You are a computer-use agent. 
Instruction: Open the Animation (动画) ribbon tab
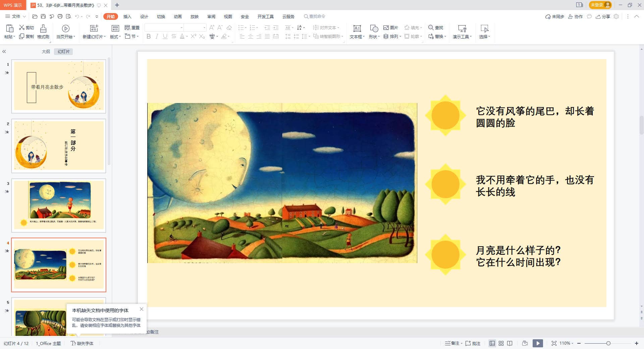coord(178,16)
